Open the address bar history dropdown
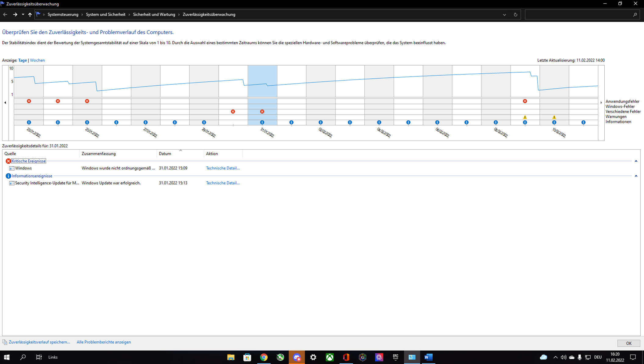This screenshot has width=644, height=364. click(x=504, y=15)
